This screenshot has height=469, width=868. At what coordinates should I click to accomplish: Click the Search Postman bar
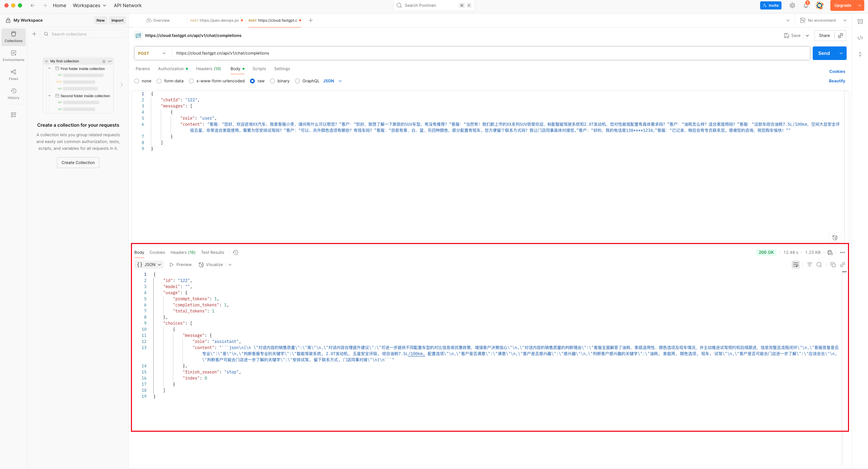click(x=434, y=5)
